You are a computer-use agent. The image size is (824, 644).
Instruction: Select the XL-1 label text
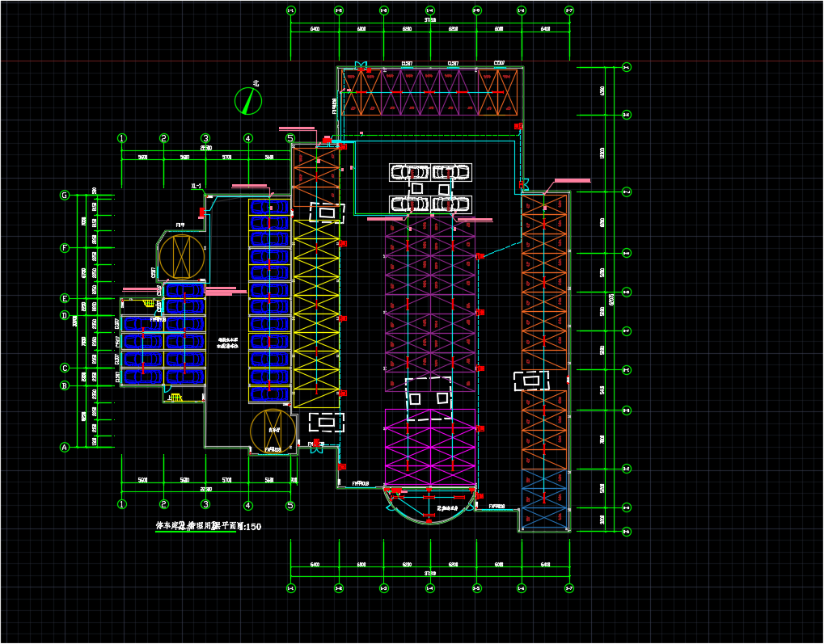click(x=196, y=187)
